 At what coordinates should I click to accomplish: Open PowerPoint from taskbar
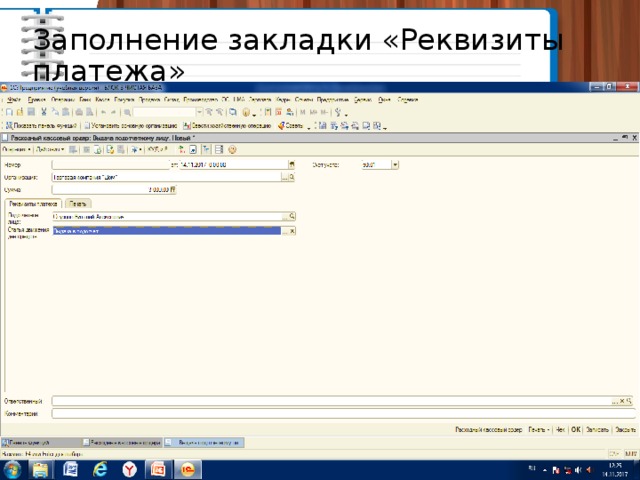pyautogui.click(x=158, y=470)
